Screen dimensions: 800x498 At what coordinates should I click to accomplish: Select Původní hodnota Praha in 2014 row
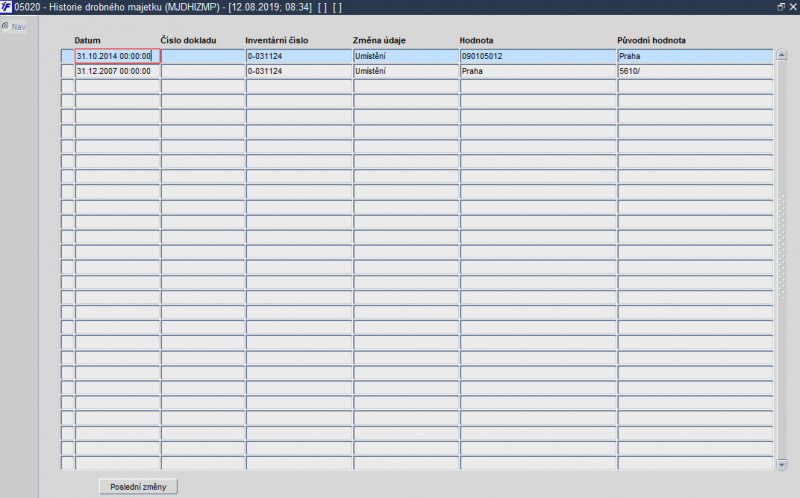(695, 56)
